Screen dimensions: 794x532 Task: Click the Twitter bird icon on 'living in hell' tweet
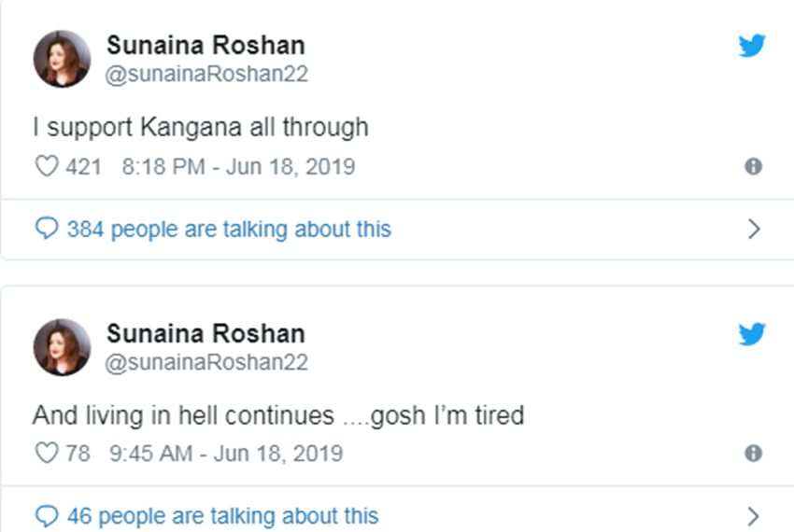click(x=752, y=333)
